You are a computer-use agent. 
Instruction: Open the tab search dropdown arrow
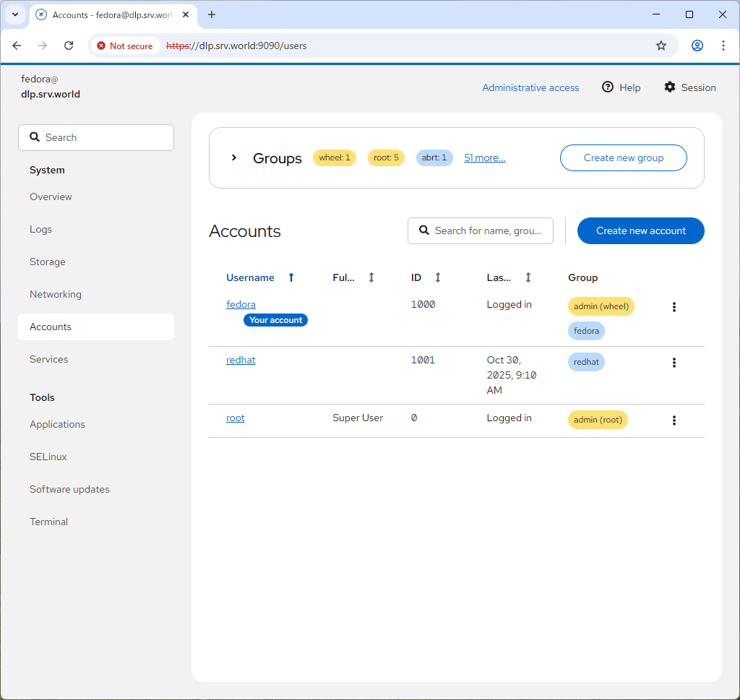(x=14, y=14)
